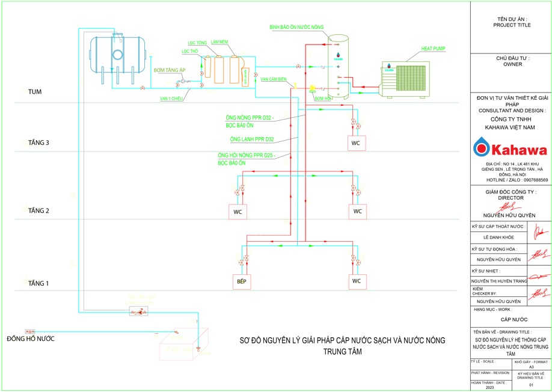552x392 pixels.
Task: Click the Kahawa logo in title block
Action: coord(510,150)
